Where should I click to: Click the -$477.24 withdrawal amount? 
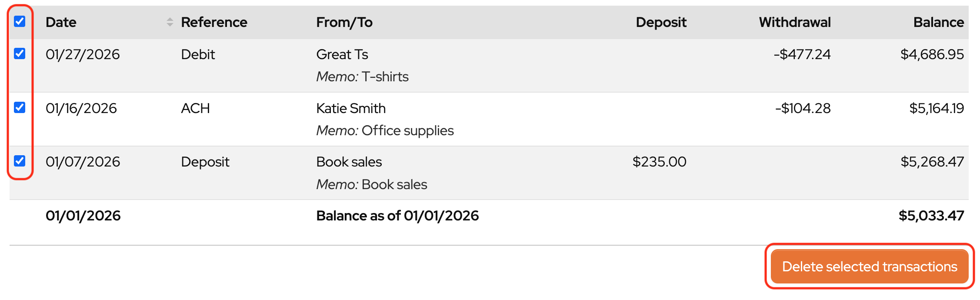point(802,54)
